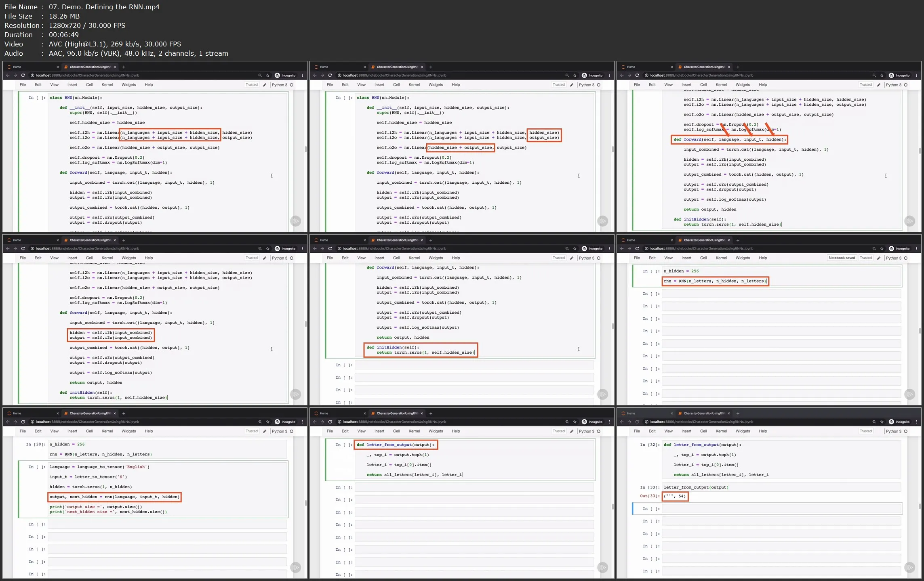Bookmark the page with the star in the middle-left frame
Viewport: 924px width, 581px height.
coord(267,249)
